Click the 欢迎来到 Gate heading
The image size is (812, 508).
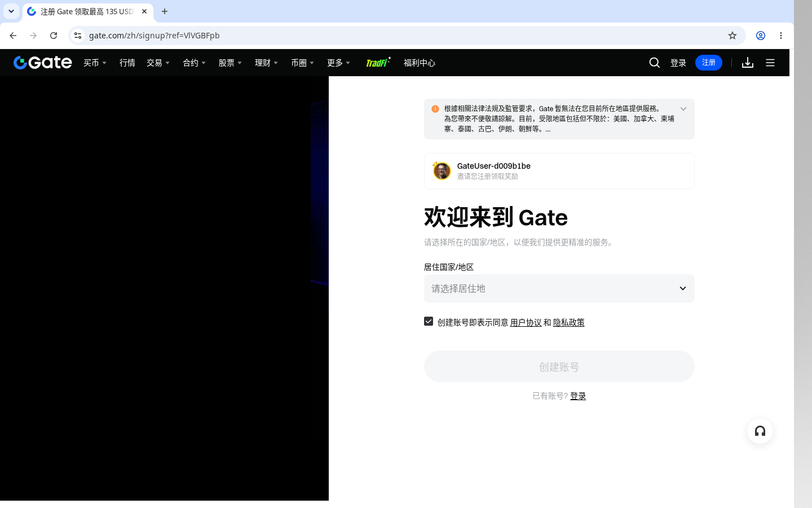pos(496,217)
